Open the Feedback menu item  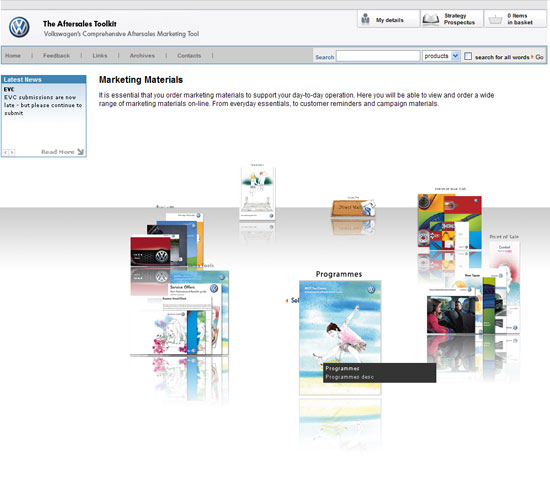coord(56,55)
